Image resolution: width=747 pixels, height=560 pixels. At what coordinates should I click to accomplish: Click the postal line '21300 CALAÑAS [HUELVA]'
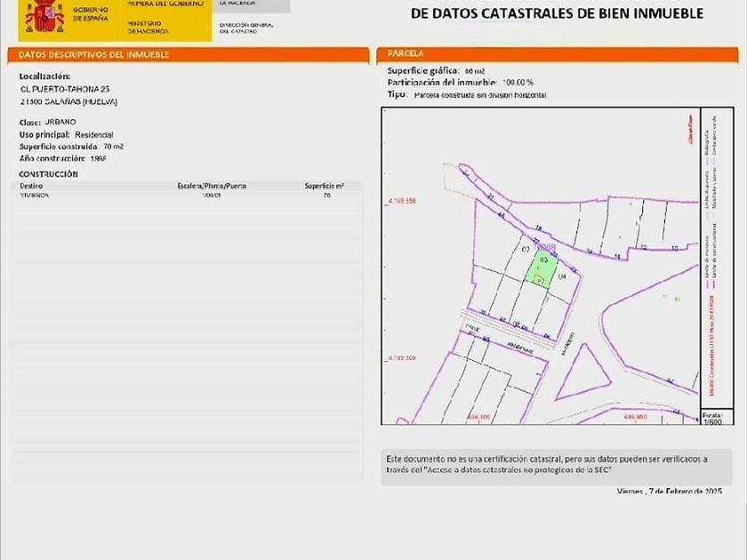coord(69,101)
